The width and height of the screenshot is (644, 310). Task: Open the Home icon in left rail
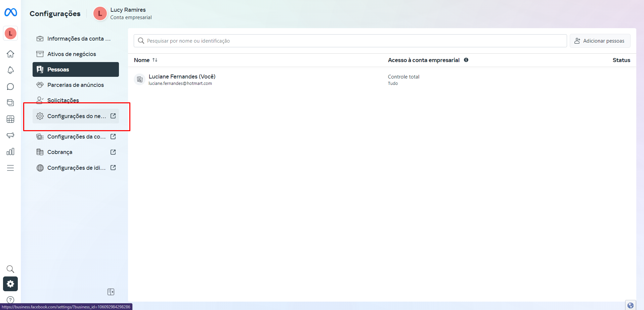click(x=10, y=54)
